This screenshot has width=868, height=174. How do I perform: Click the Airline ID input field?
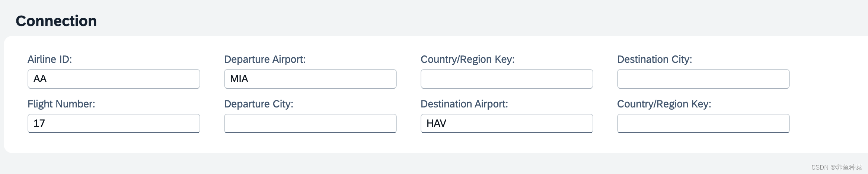114,79
